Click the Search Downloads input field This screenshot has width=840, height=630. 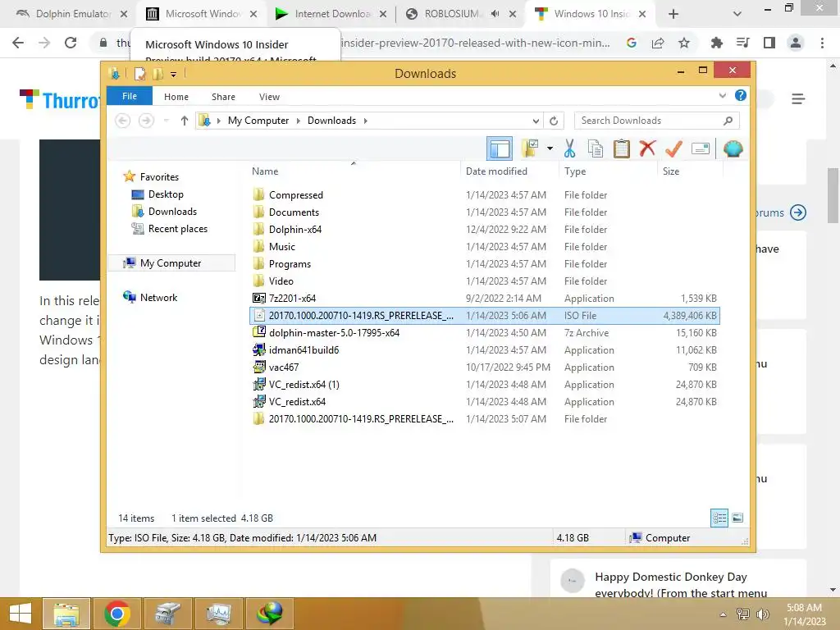[657, 121]
